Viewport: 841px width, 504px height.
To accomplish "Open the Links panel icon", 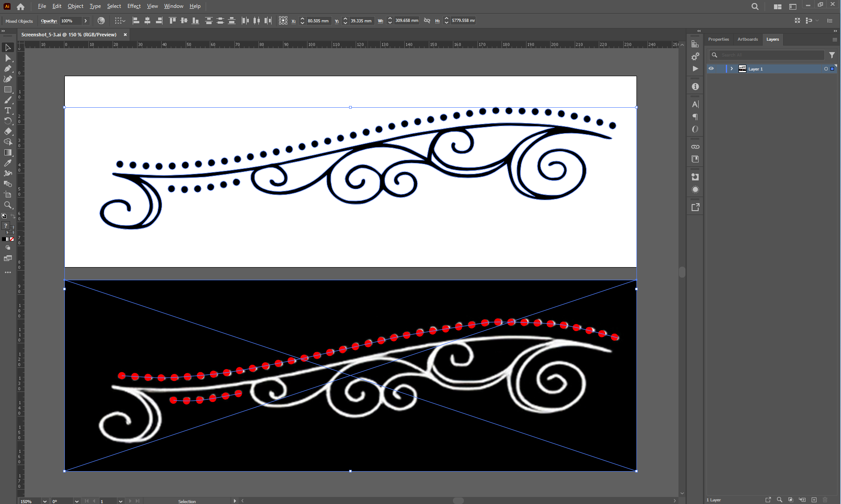I will (695, 147).
